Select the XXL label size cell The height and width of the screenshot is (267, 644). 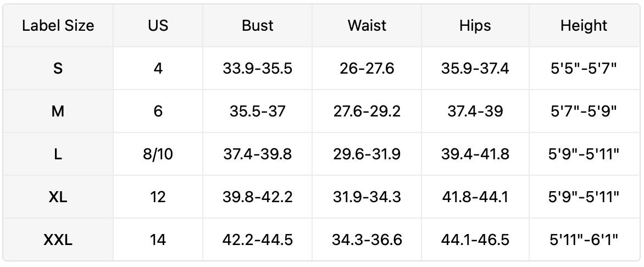click(58, 240)
